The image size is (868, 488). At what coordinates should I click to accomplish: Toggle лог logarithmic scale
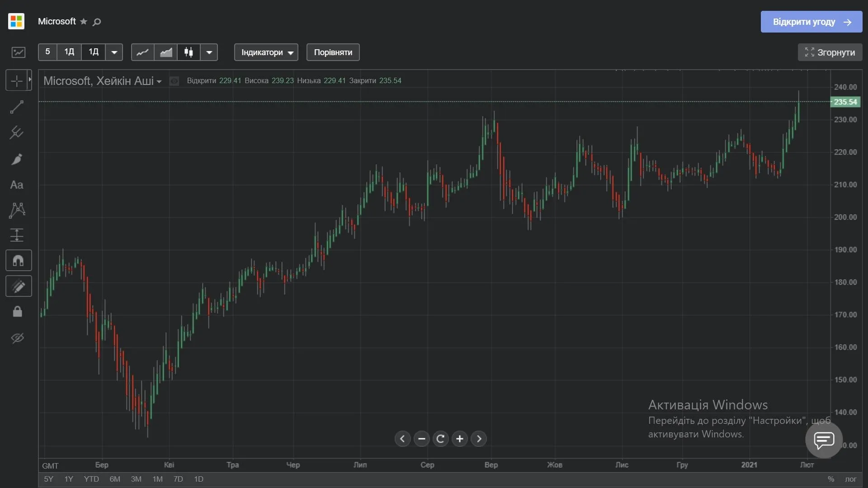[851, 479]
